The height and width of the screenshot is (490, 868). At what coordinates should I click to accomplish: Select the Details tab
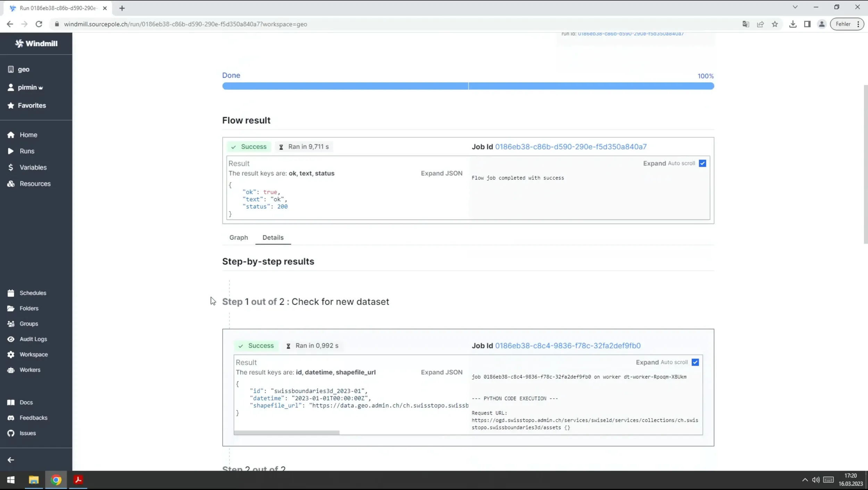(273, 238)
